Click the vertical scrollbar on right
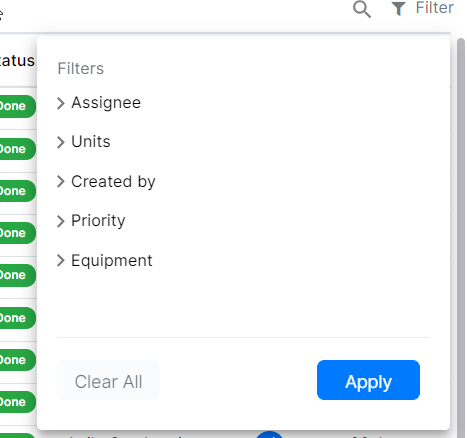The width and height of the screenshot is (467, 438). pyautogui.click(x=461, y=233)
